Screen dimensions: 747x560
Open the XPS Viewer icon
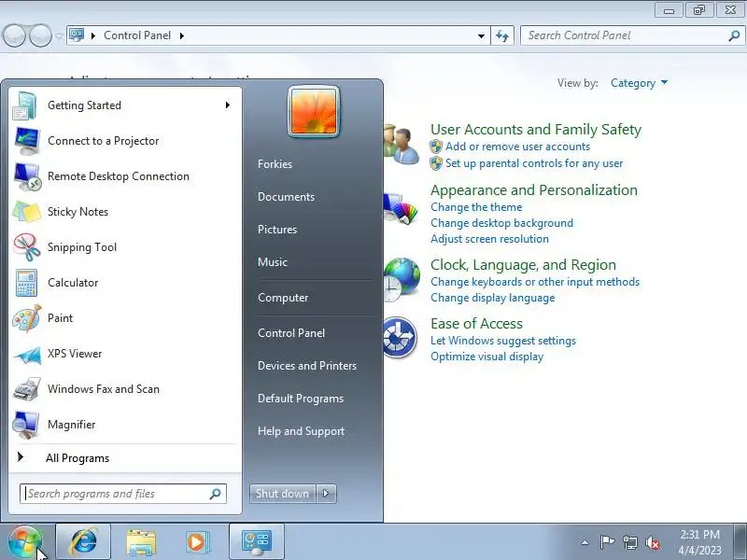(27, 355)
